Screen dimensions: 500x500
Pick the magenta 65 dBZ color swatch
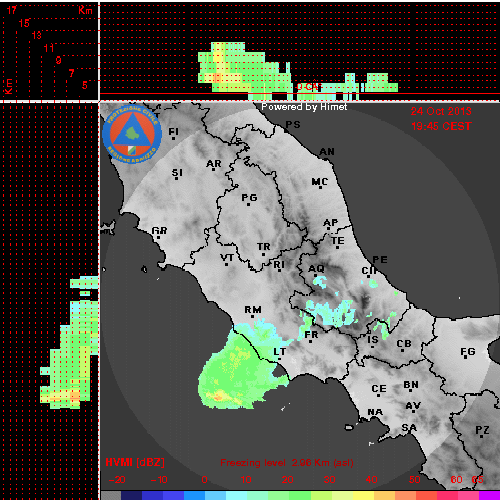click(489, 495)
